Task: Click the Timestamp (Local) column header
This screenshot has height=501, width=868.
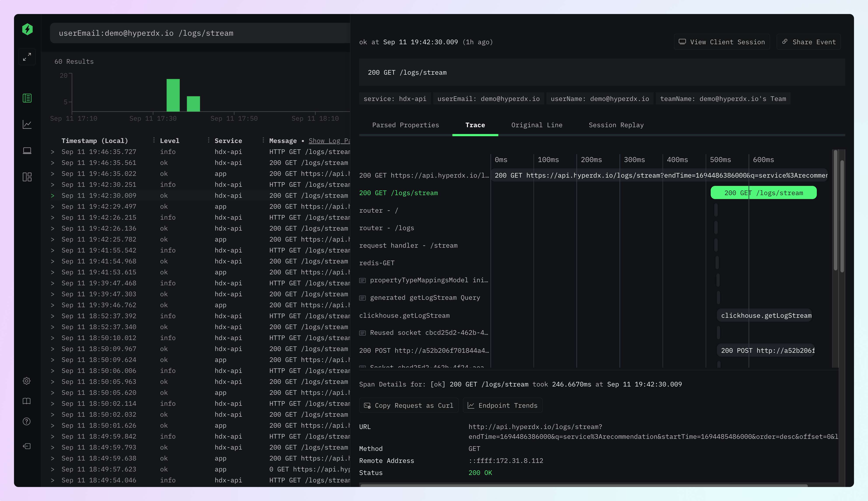Action: pyautogui.click(x=94, y=141)
